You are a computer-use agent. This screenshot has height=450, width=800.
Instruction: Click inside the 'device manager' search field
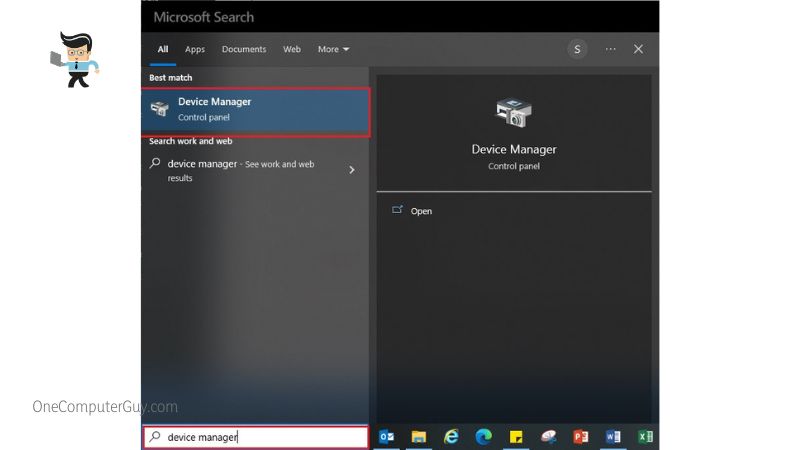pos(256,437)
